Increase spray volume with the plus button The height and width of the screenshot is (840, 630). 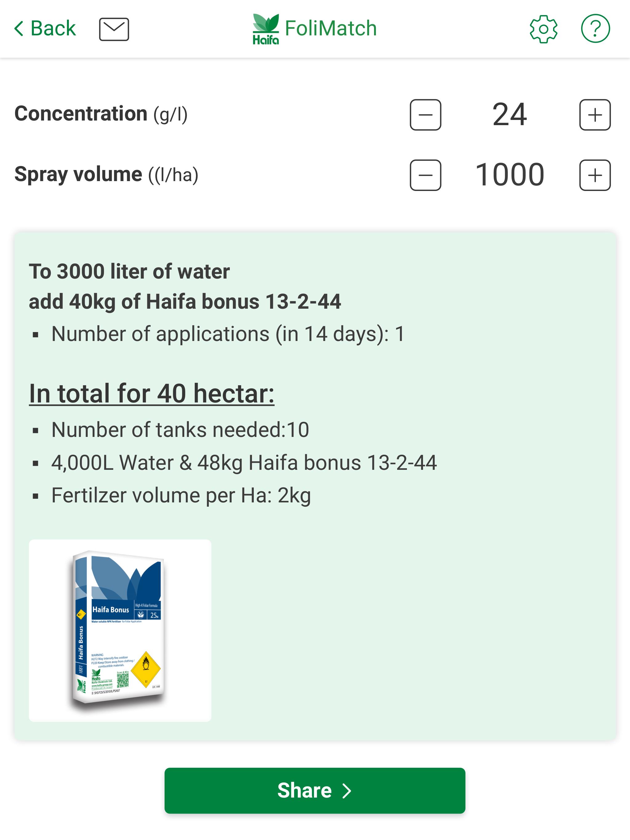click(595, 175)
